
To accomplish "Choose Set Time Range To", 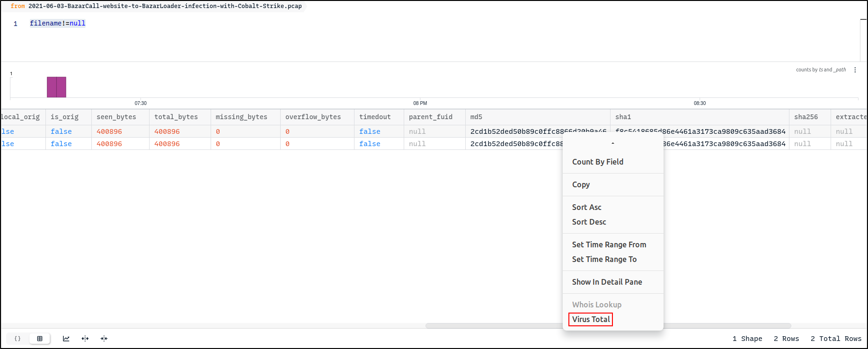I will 604,259.
